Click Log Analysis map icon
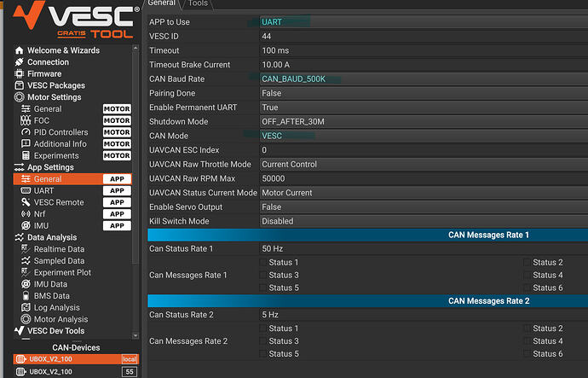The height and width of the screenshot is (378, 588). tap(26, 307)
